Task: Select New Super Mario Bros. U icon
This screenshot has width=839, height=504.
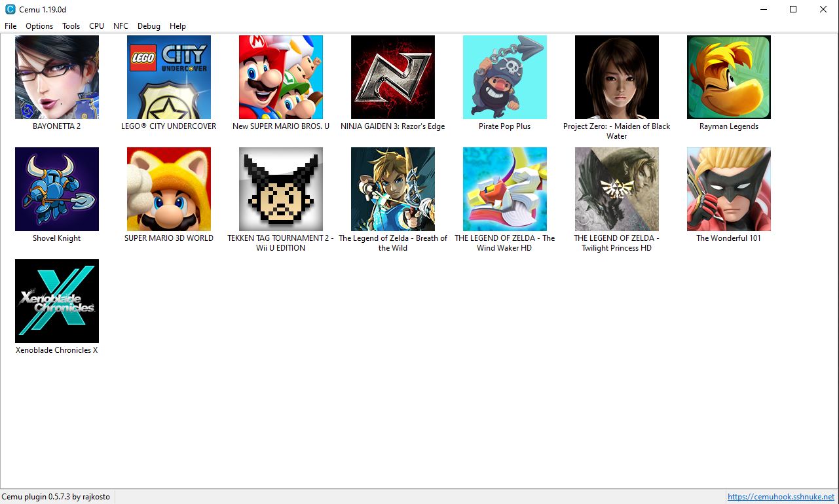Action: tap(281, 77)
